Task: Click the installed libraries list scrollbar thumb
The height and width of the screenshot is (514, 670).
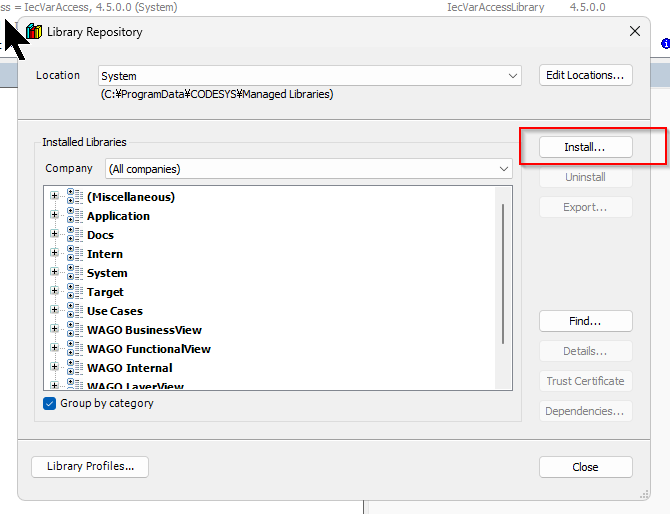Action: 503,274
